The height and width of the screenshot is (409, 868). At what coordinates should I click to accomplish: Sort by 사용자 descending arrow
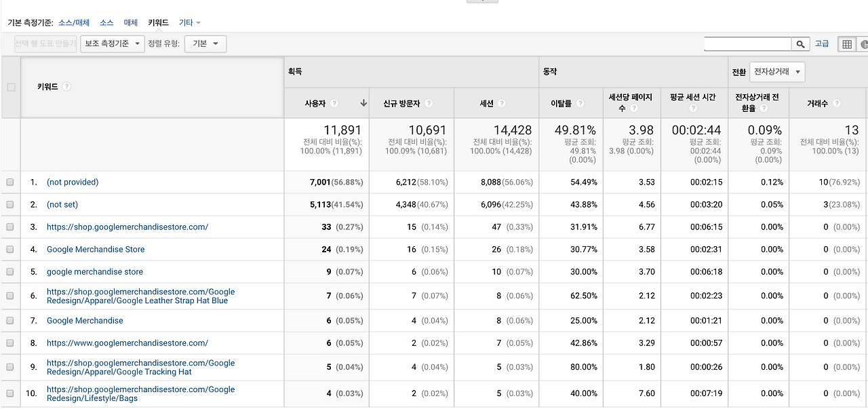tap(363, 103)
